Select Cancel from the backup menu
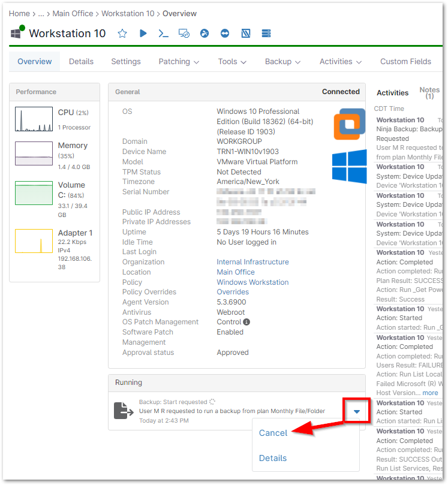This screenshot has width=448, height=485. pyautogui.click(x=273, y=433)
